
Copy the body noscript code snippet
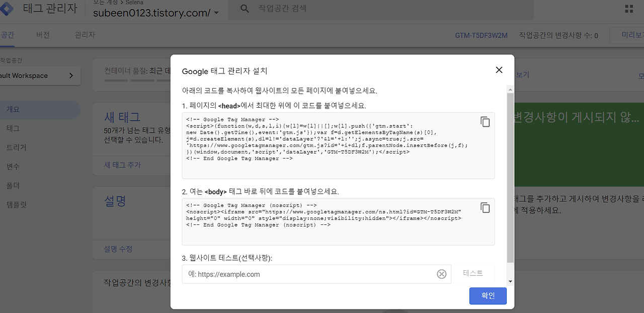tap(485, 207)
